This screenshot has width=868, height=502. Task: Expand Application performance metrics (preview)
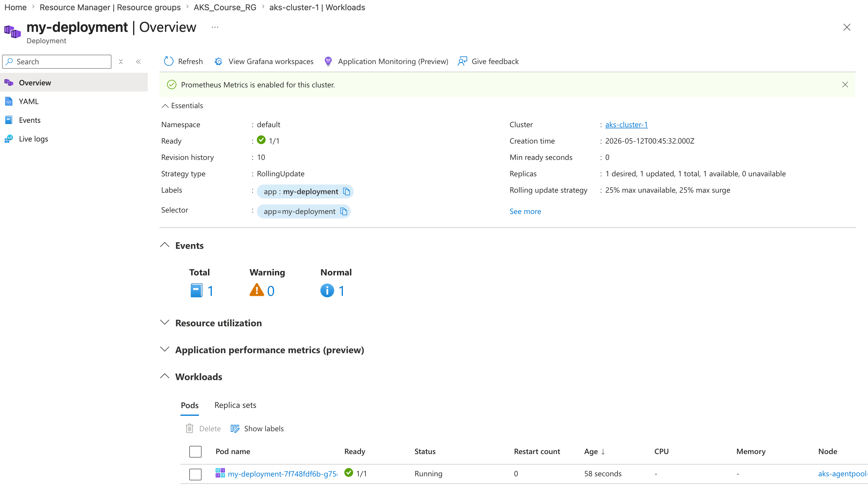(x=165, y=349)
